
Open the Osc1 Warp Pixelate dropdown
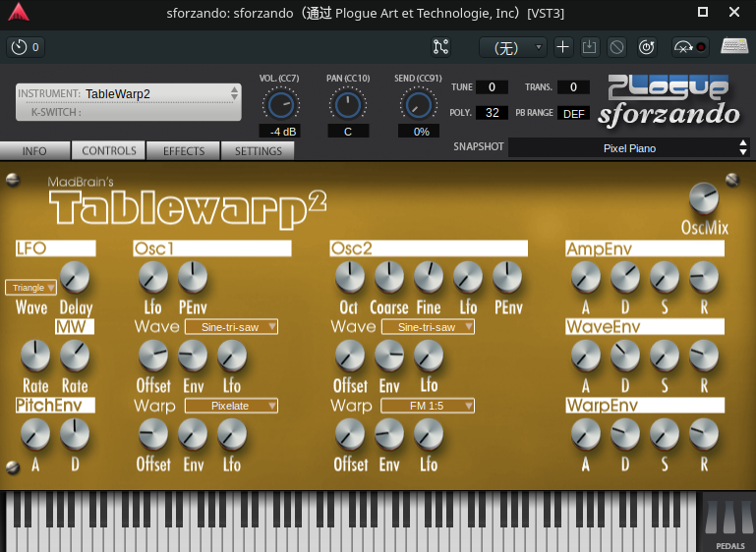pos(231,406)
